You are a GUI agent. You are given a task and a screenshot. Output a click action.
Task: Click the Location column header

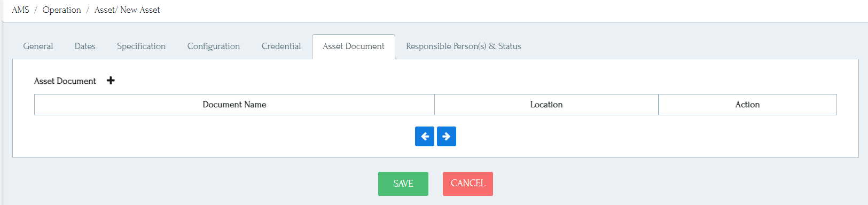coord(546,105)
